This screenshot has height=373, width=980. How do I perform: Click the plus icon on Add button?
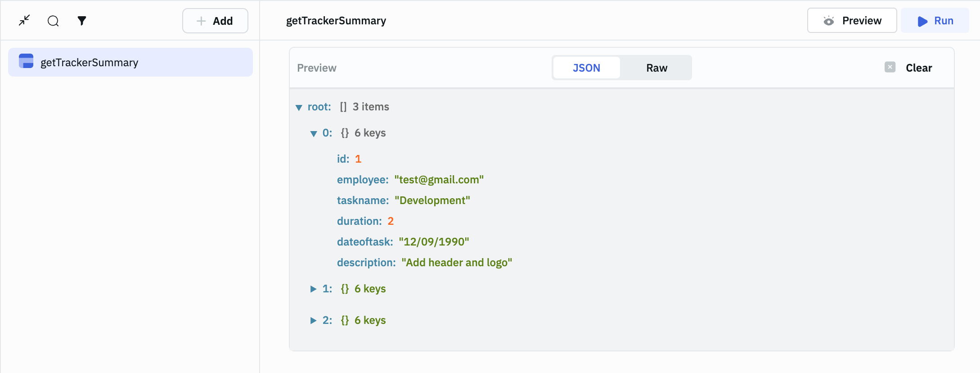[201, 21]
